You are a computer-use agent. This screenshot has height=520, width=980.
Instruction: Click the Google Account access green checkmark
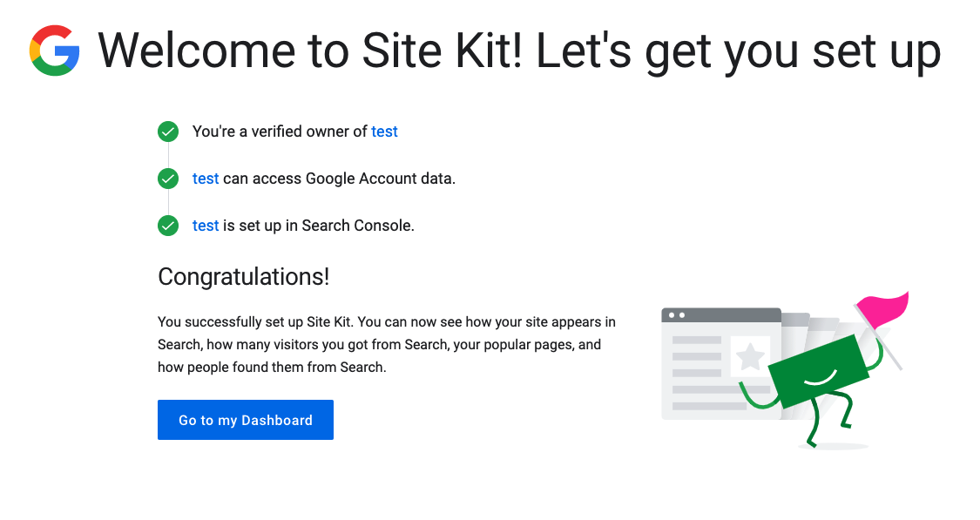point(168,179)
